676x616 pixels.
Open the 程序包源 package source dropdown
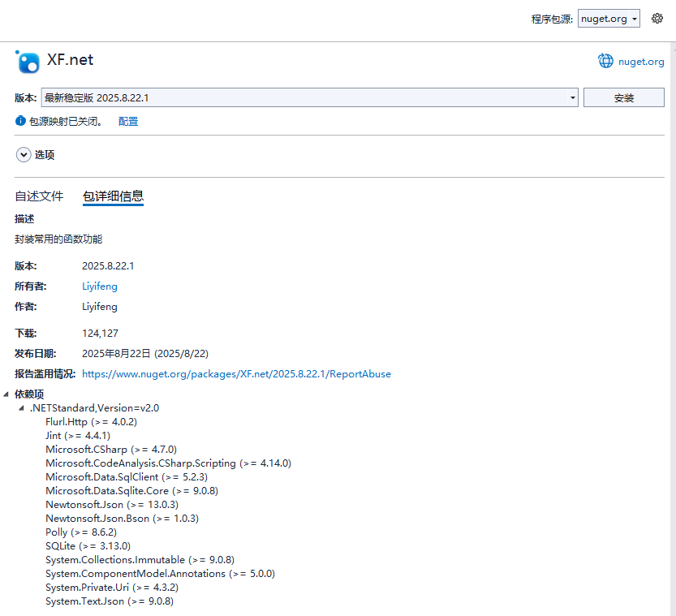pos(608,18)
